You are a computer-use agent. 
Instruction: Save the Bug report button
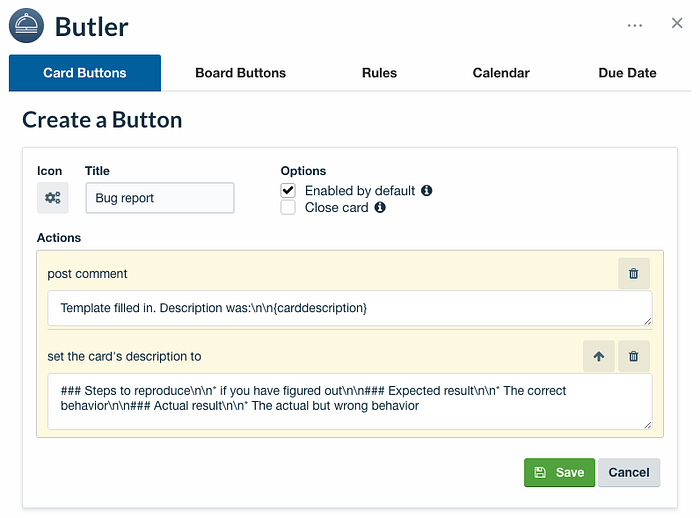point(559,472)
